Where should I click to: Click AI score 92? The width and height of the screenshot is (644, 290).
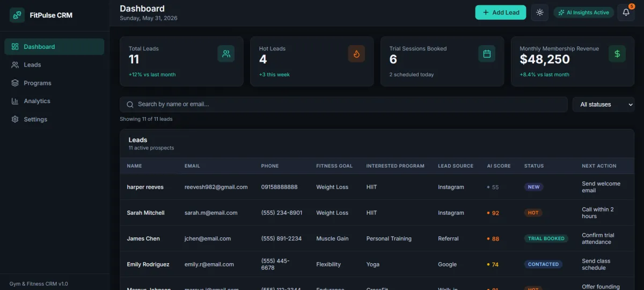[x=493, y=213]
